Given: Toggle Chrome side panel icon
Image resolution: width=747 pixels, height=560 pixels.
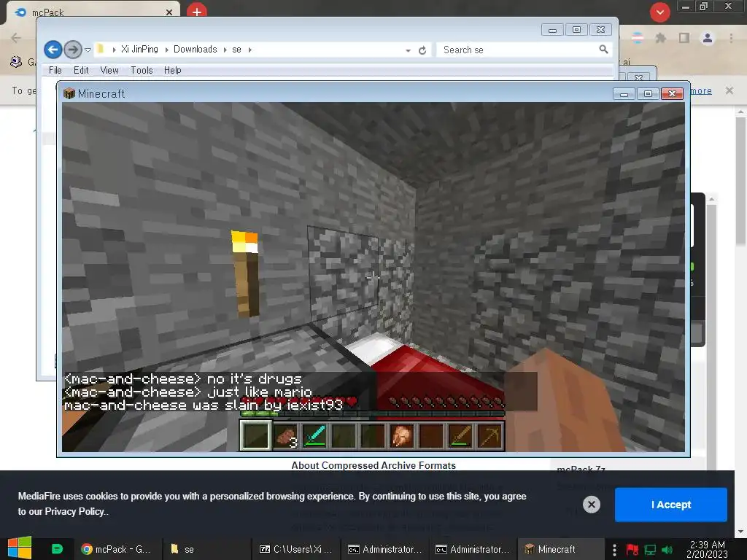Looking at the screenshot, I should [x=684, y=38].
